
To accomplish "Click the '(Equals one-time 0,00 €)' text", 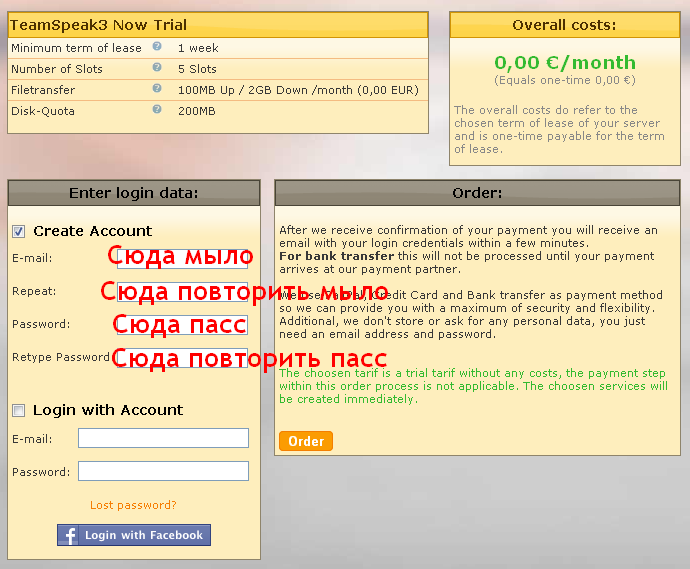I will coord(565,81).
